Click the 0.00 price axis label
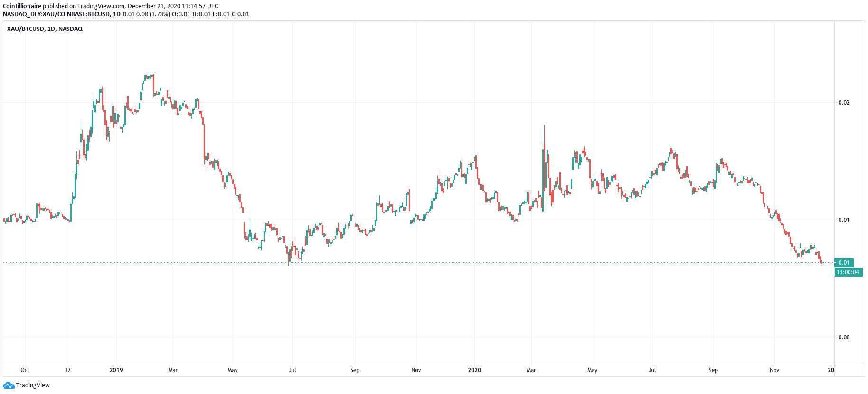868x394 pixels. 844,337
